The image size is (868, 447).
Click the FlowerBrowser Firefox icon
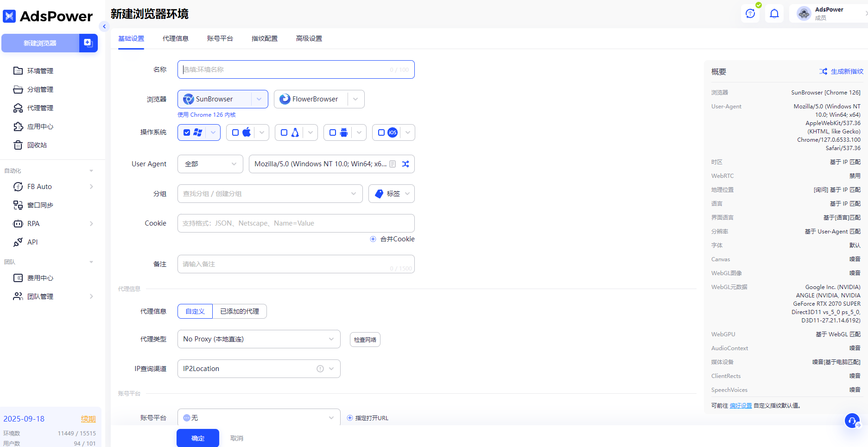tap(285, 99)
